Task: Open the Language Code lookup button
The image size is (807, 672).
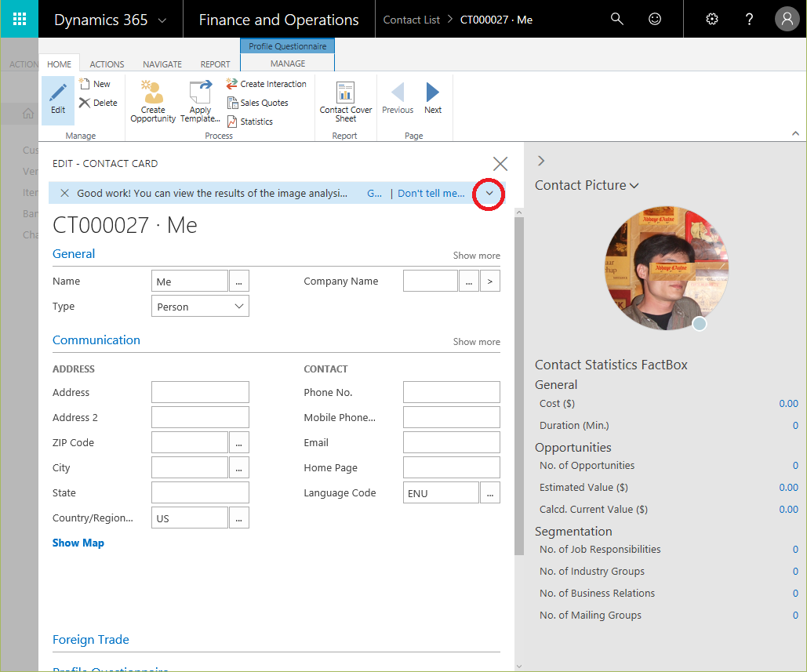Action: (490, 493)
